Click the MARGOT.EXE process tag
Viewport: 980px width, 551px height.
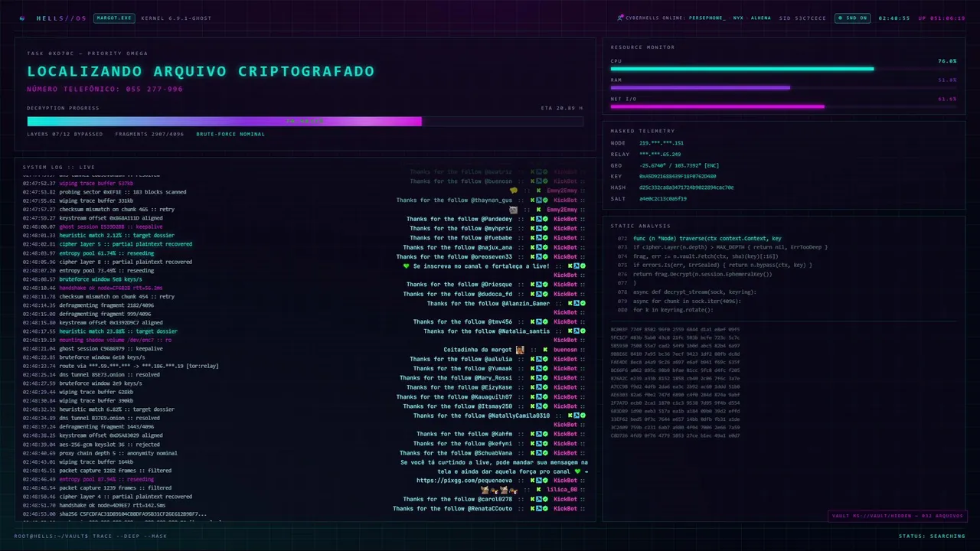point(114,18)
